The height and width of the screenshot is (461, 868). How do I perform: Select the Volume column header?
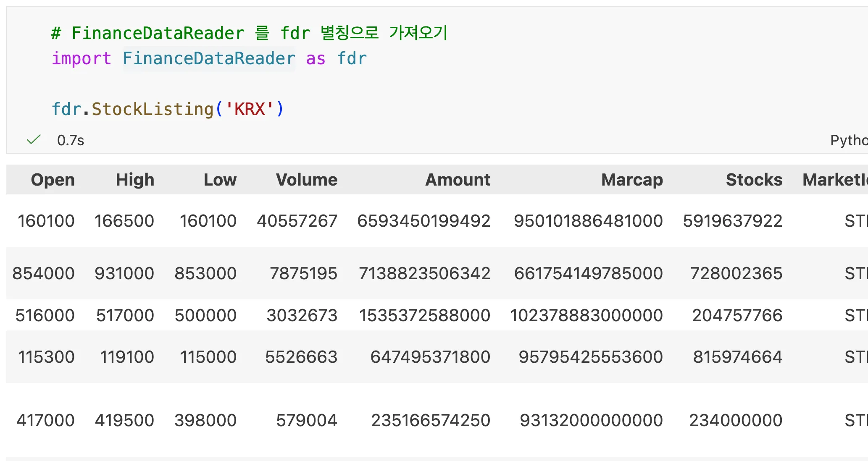(x=306, y=179)
